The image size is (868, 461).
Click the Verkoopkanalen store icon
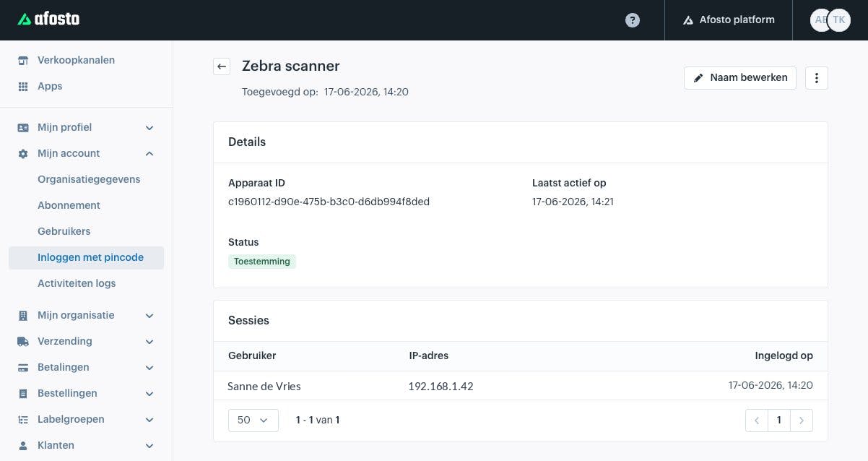pyautogui.click(x=23, y=60)
